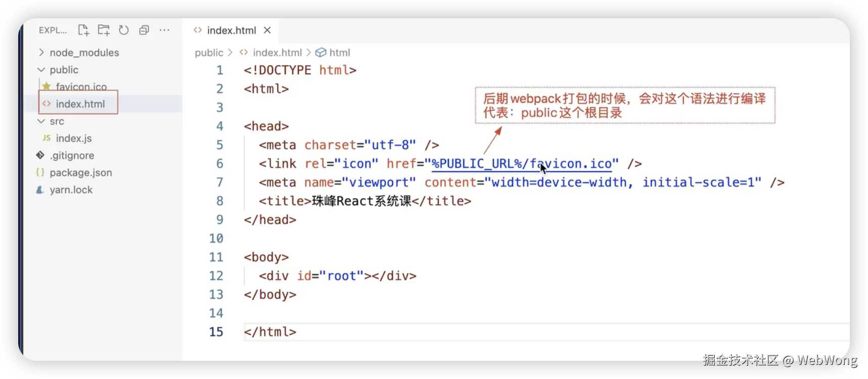Screen dimensions: 868x379
Task: Click the html symbol breadcrumb
Action: point(339,53)
